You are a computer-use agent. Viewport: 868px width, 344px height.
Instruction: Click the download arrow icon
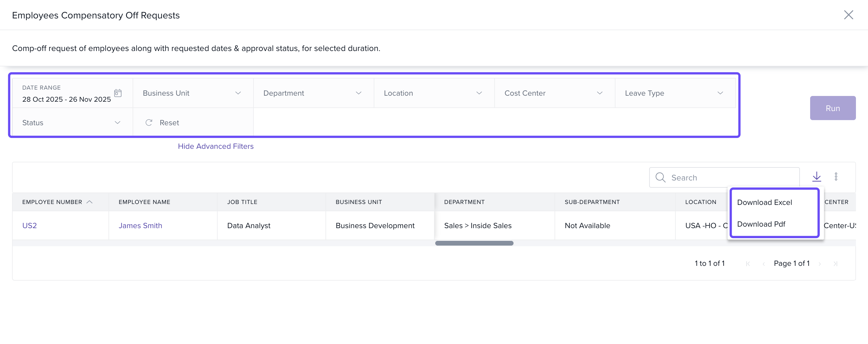[x=816, y=177]
